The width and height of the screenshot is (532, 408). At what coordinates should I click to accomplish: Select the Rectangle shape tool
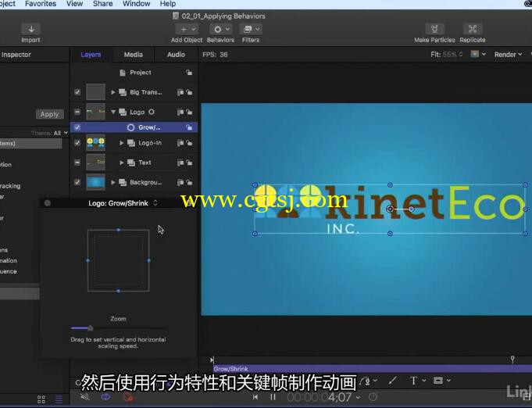coord(438,381)
